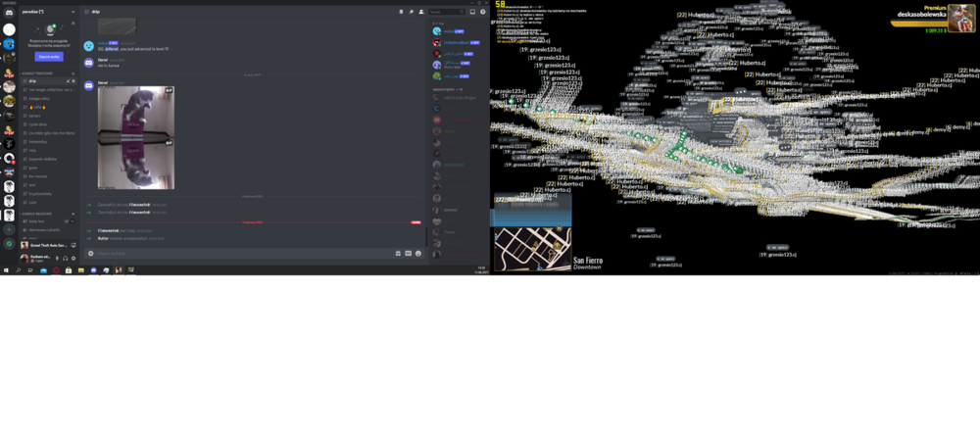Open kopanie-dołków text channel
The image size is (980, 436).
tap(48, 159)
